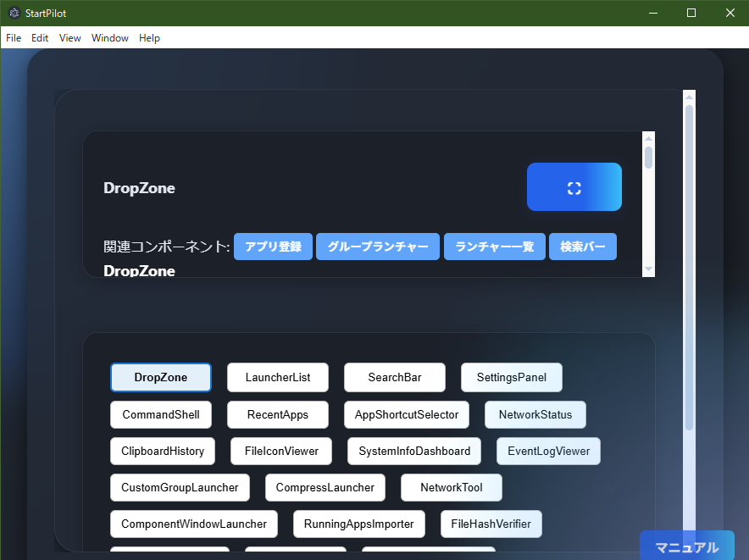Select the アプリ登録 related component chip
The image size is (749, 560).
click(x=273, y=247)
